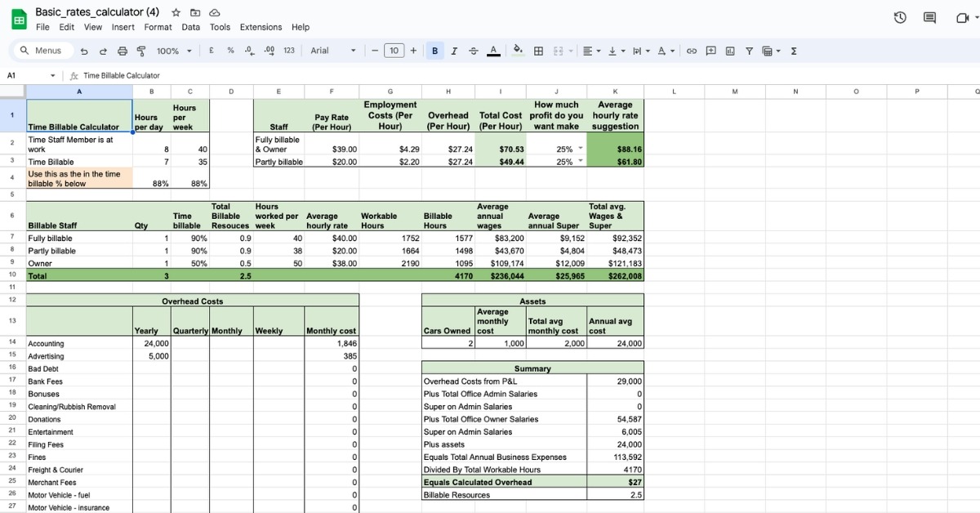Viewport: 980px width, 513px height.
Task: Open the borders tool
Action: (539, 51)
